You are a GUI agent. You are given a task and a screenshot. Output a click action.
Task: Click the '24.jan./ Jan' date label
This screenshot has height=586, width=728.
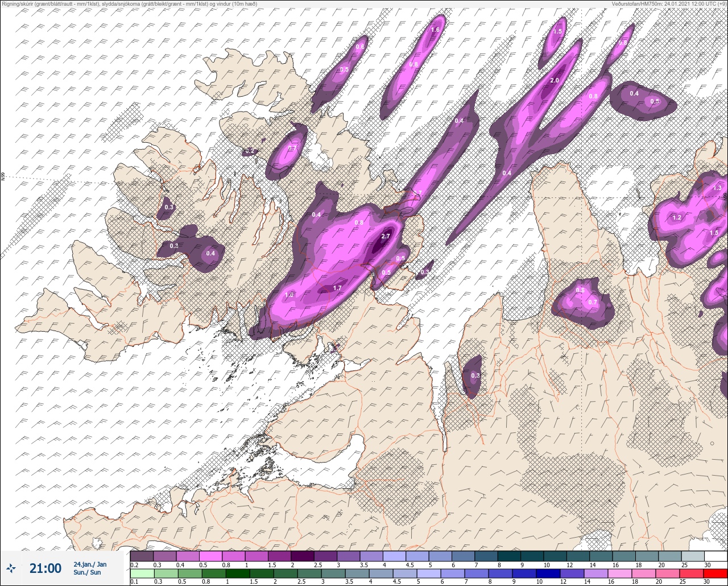click(90, 564)
